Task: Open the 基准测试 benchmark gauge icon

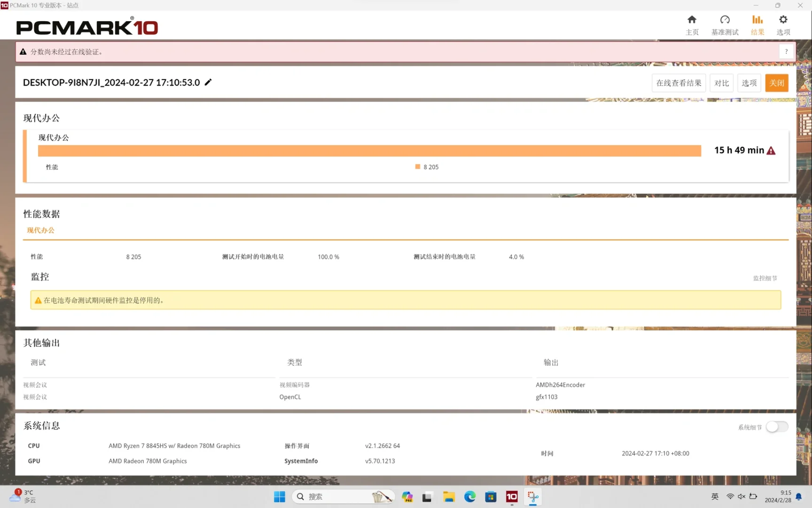Action: pos(725,20)
